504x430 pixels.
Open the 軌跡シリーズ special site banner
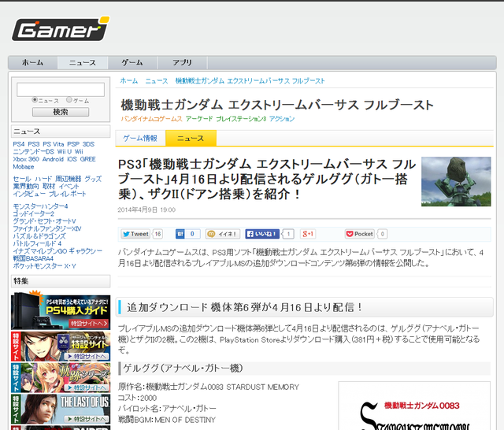click(61, 377)
